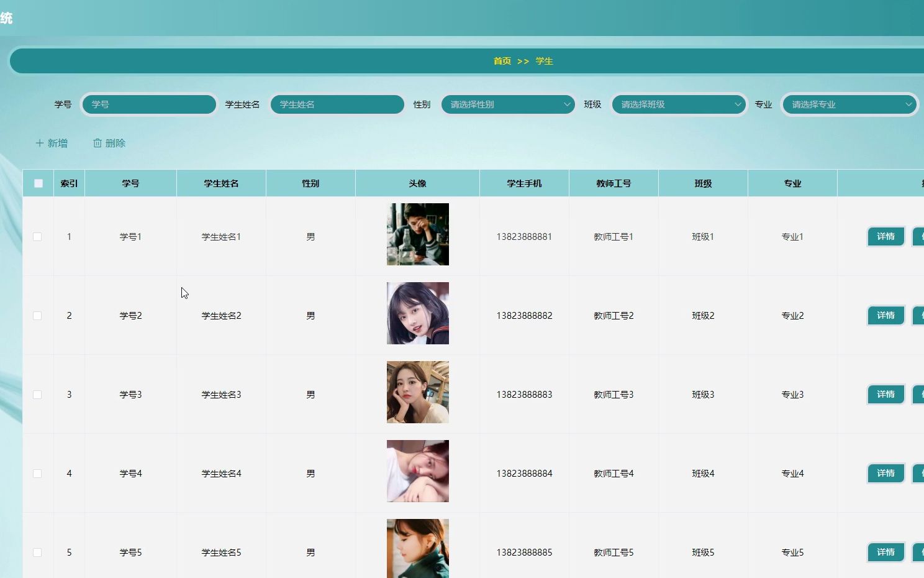Viewport: 924px width, 578px height.
Task: Click the 详情 button for 学生姓名4
Action: [x=885, y=474]
